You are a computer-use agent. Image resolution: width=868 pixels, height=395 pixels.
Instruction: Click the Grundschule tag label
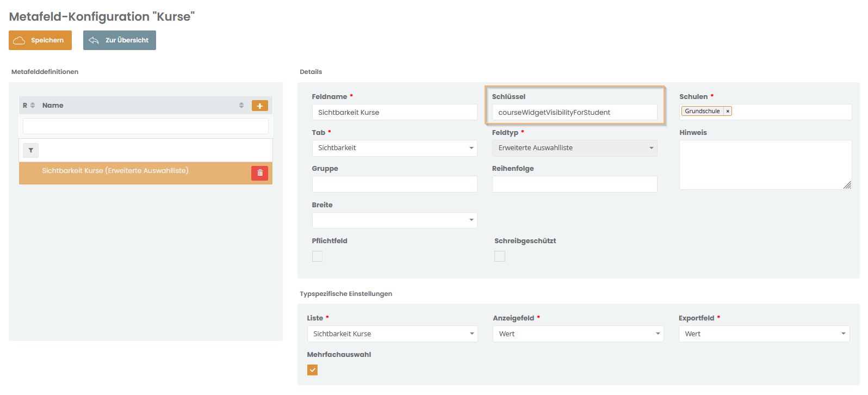coord(702,111)
